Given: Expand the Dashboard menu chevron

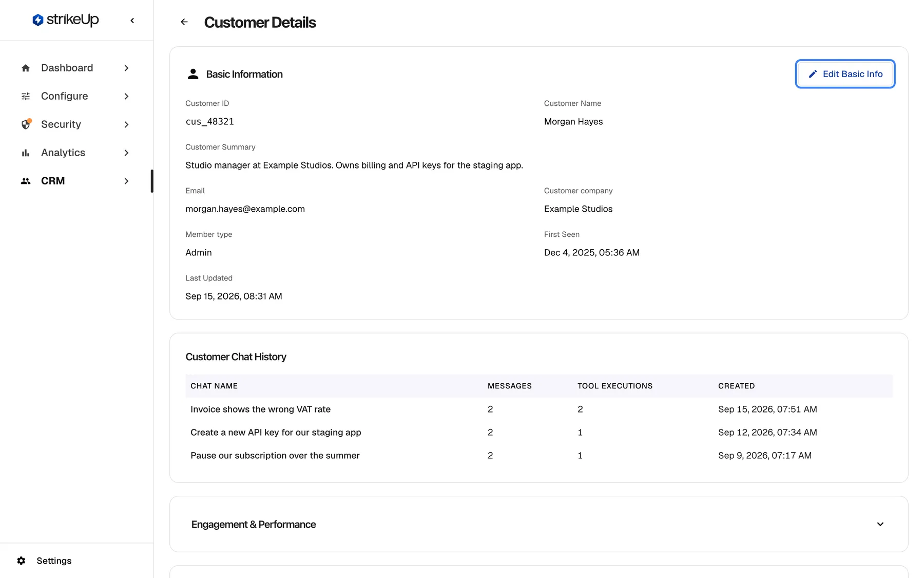Looking at the screenshot, I should 126,68.
